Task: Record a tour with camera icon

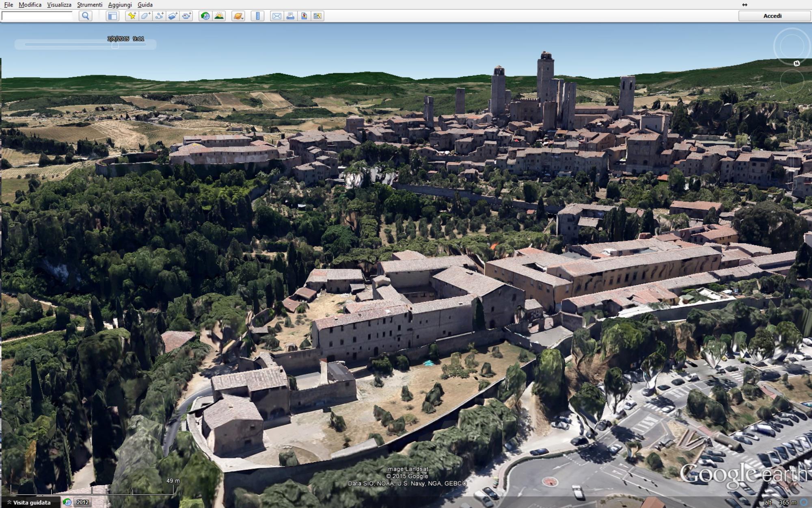Action: coord(187,16)
